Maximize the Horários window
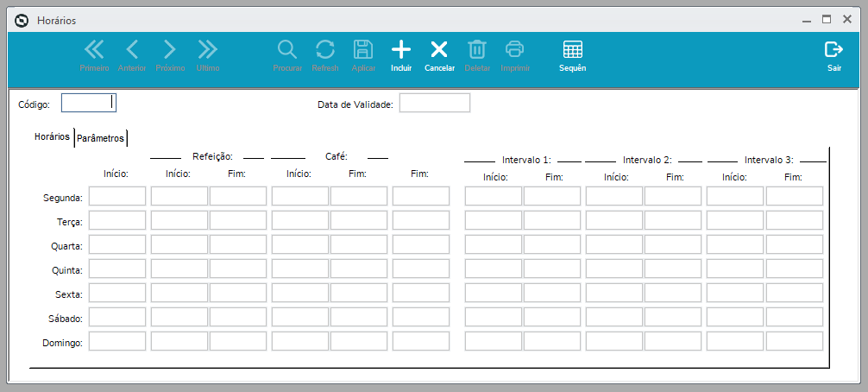 tap(827, 19)
